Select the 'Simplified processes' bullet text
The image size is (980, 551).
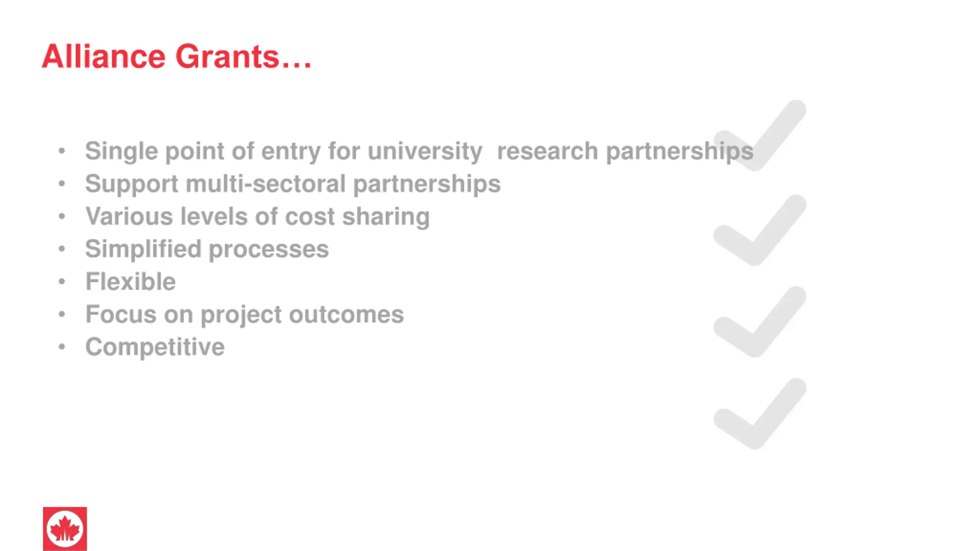click(x=207, y=249)
